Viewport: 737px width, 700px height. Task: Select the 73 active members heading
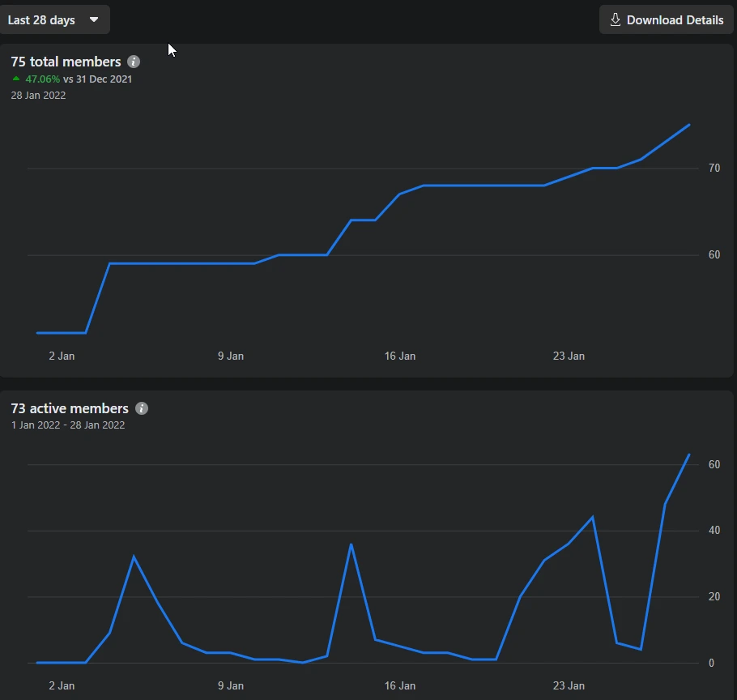pyautogui.click(x=70, y=408)
